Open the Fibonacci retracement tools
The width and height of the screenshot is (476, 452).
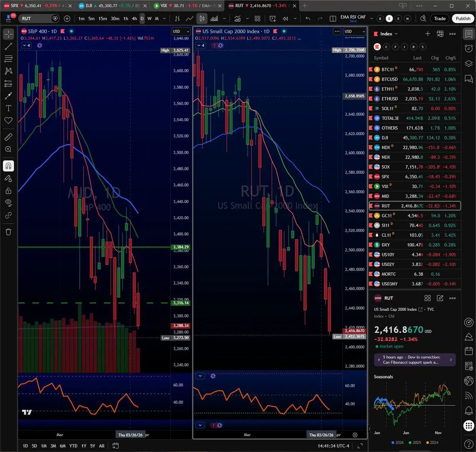pos(8,59)
